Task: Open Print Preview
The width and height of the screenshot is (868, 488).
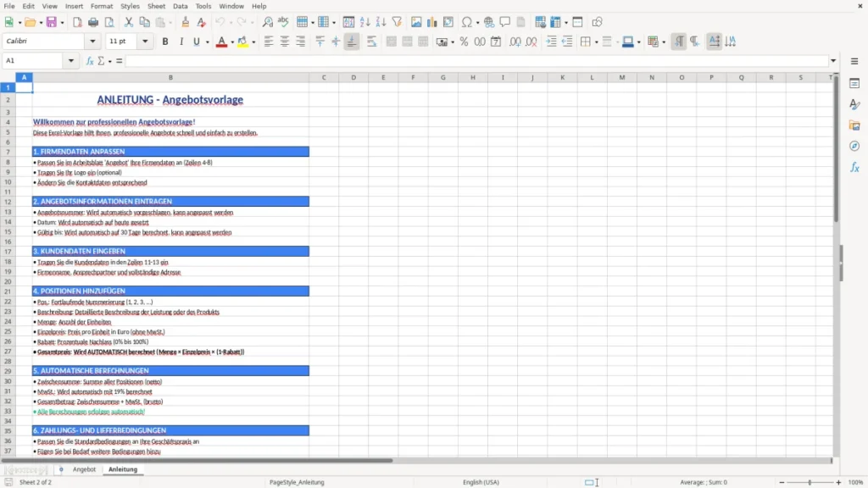Action: pyautogui.click(x=109, y=22)
